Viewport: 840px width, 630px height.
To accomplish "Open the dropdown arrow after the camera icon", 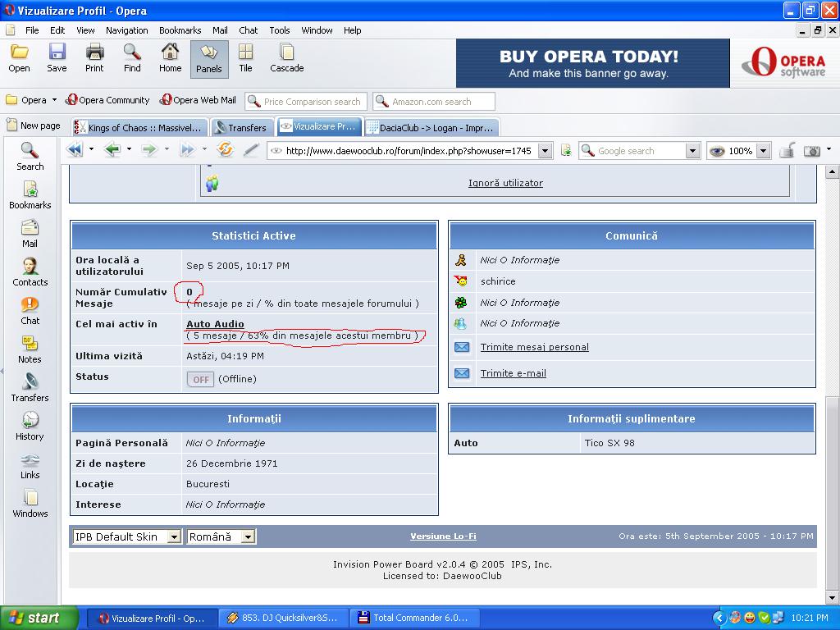I will coord(829,149).
